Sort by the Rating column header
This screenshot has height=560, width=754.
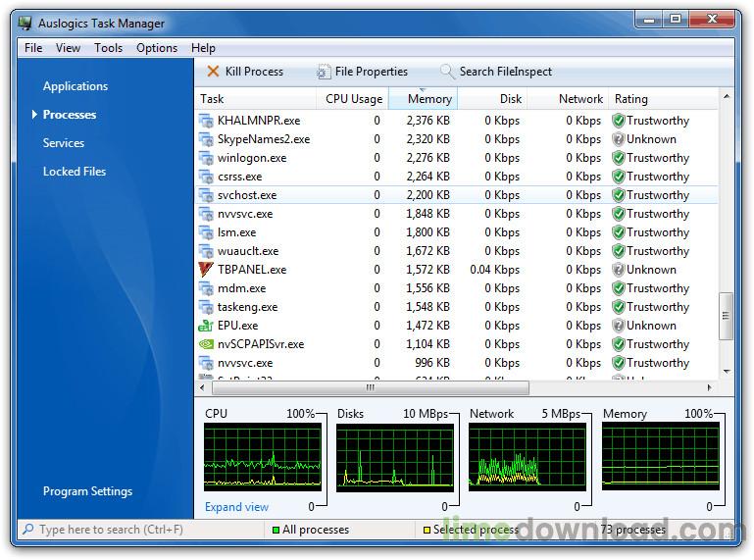664,99
